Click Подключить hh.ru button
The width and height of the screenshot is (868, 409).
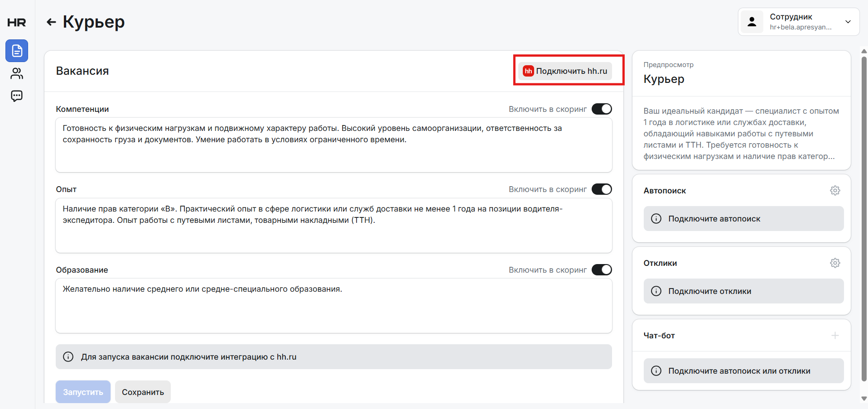565,71
